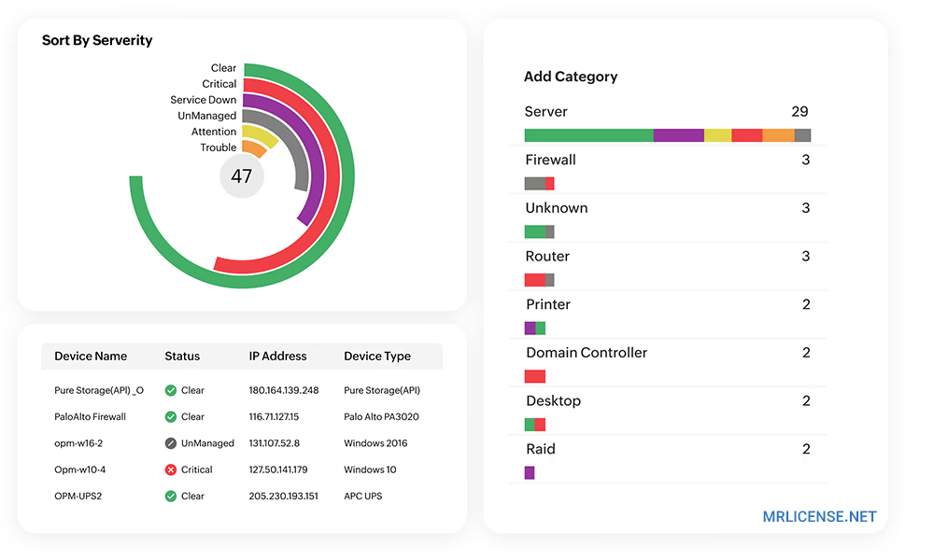
Task: Click the Firewall status bar
Action: tap(540, 183)
